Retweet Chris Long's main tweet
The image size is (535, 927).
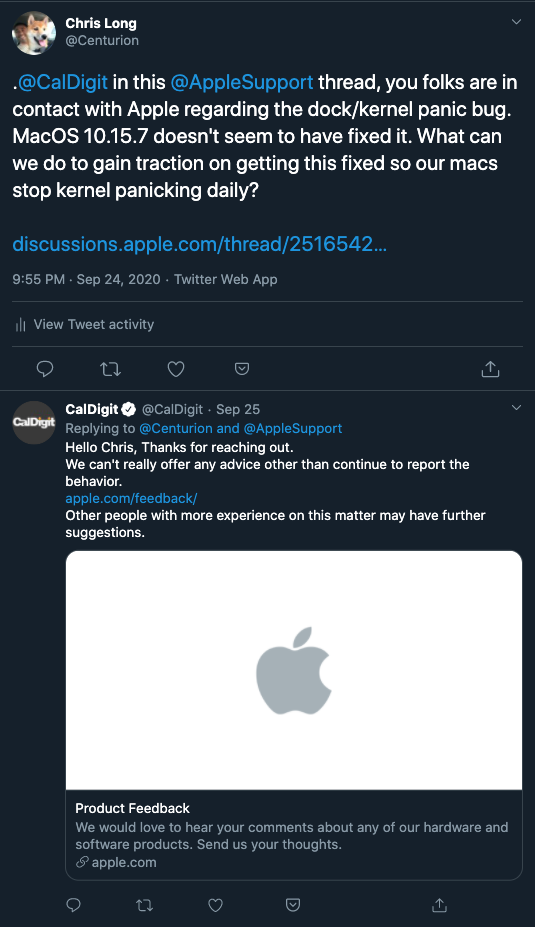(111, 369)
